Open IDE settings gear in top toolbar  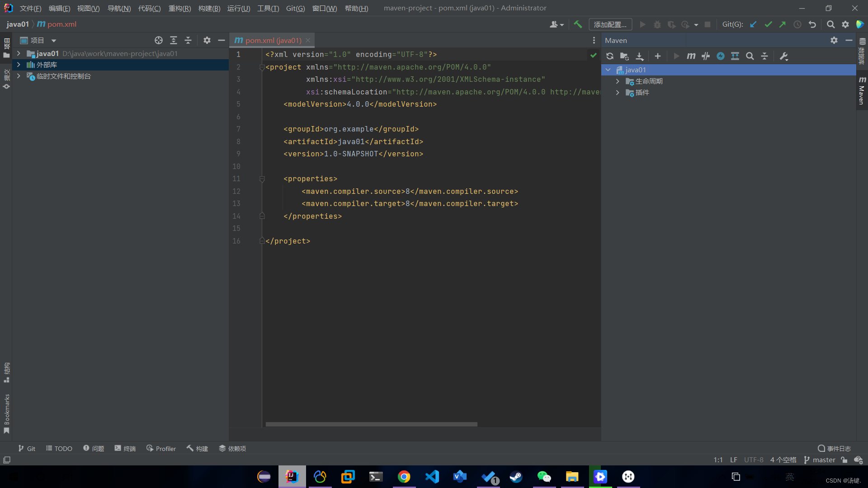(845, 24)
